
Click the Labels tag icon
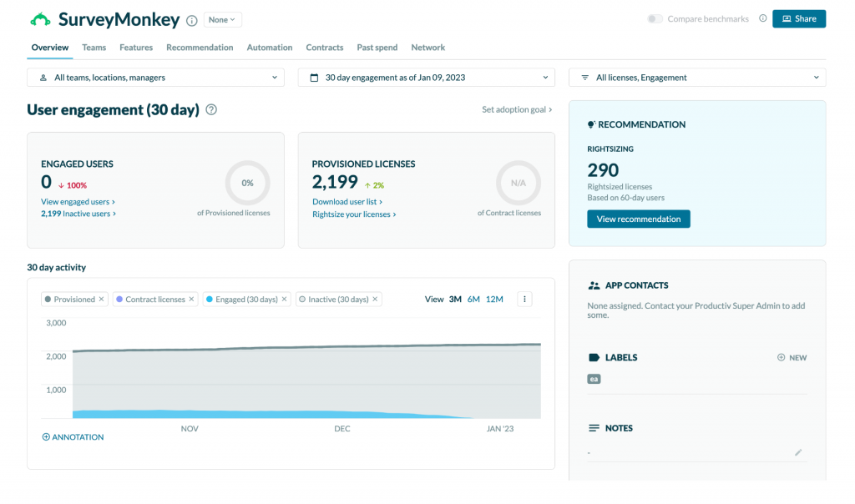point(594,357)
